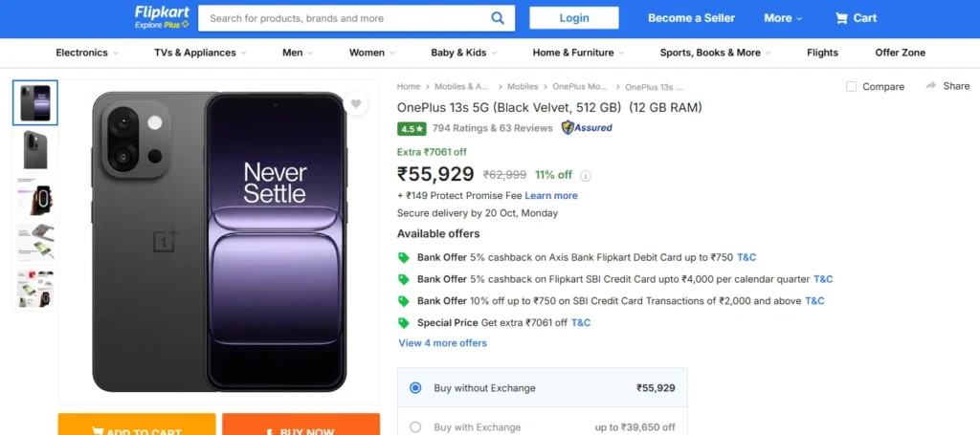Go to Offer Zone menu item
The height and width of the screenshot is (435, 980).
(900, 53)
